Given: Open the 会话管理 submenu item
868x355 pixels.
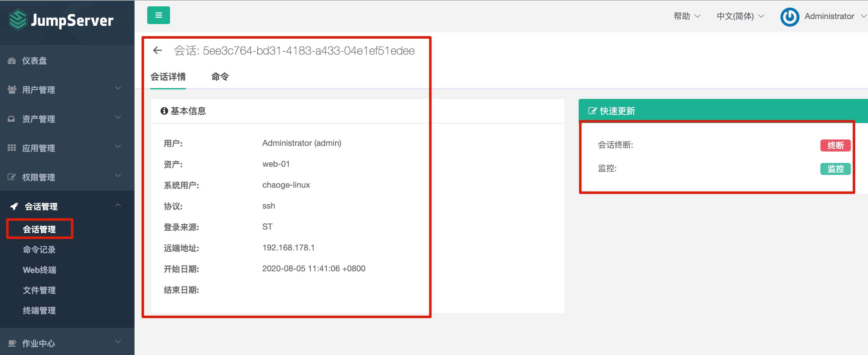Looking at the screenshot, I should (x=39, y=229).
